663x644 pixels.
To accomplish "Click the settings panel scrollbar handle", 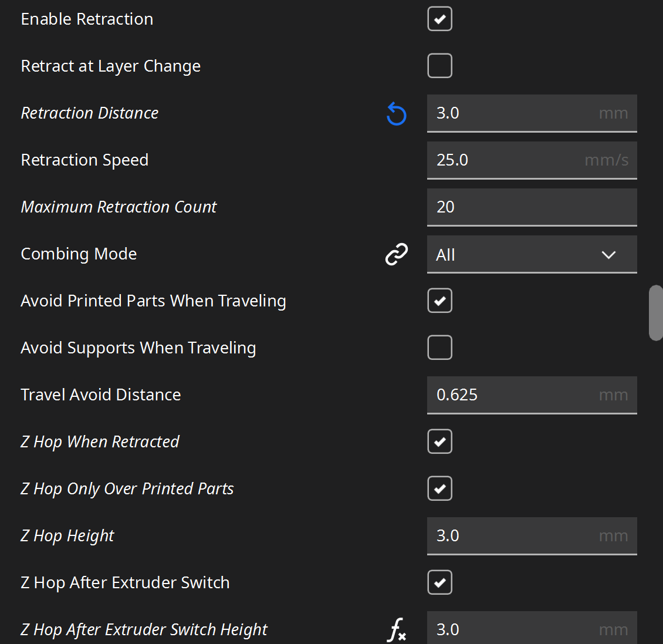I will point(655,312).
